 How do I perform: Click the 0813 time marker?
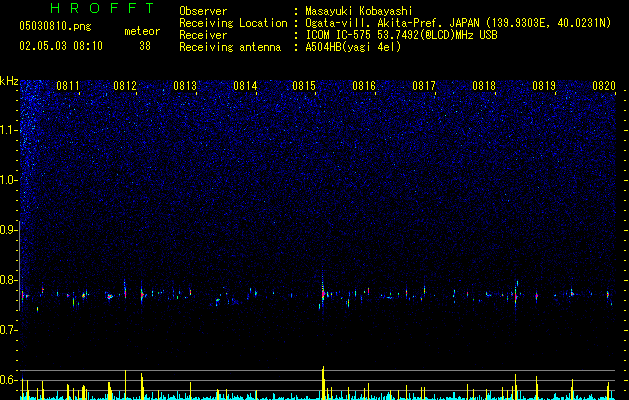[185, 86]
